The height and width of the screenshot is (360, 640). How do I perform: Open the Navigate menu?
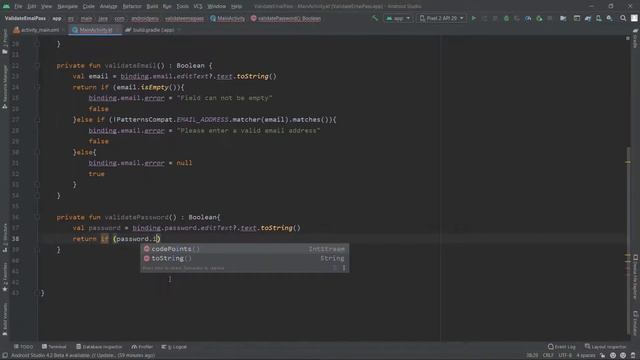click(x=67, y=7)
